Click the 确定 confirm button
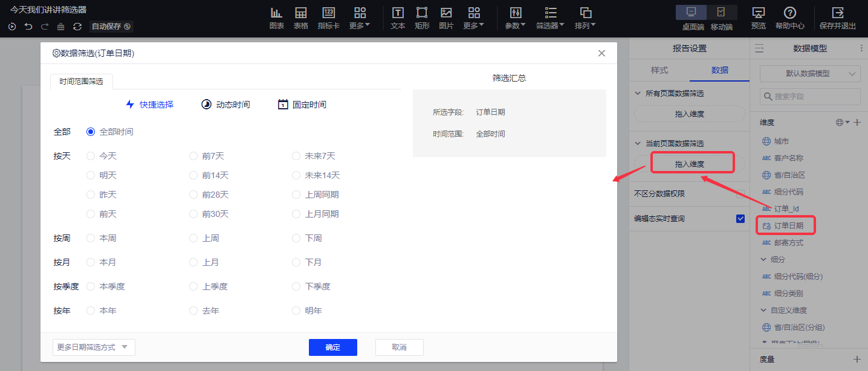Image resolution: width=868 pixels, height=371 pixels. click(x=332, y=347)
